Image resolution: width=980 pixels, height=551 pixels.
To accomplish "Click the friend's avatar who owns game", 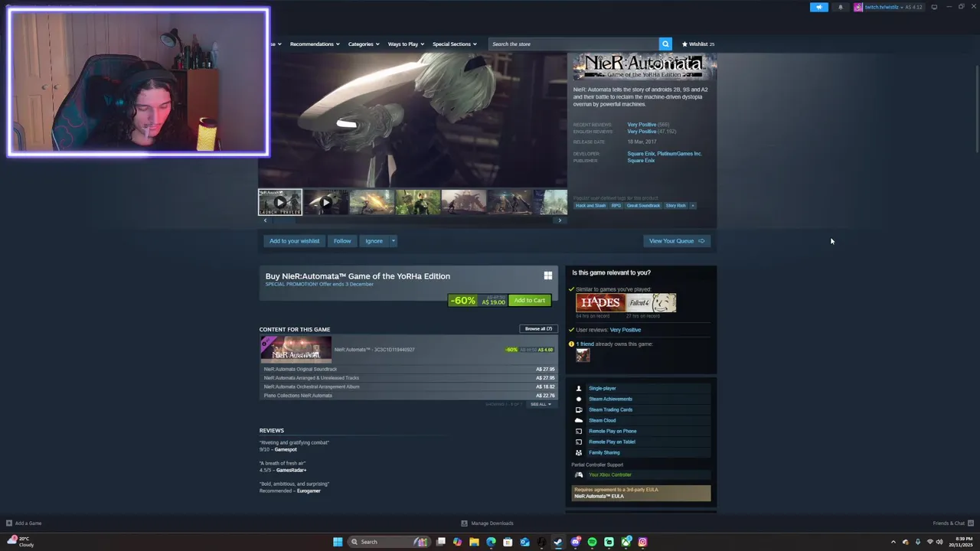I will click(x=583, y=355).
